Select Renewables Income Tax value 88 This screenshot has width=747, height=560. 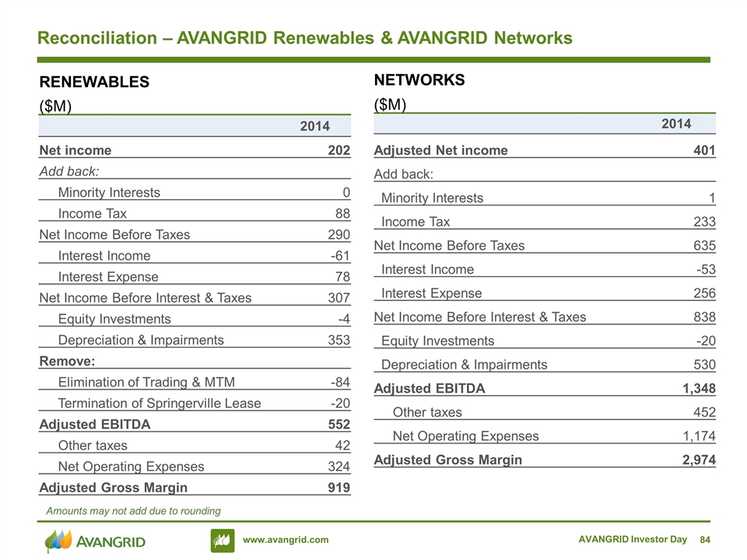click(342, 213)
